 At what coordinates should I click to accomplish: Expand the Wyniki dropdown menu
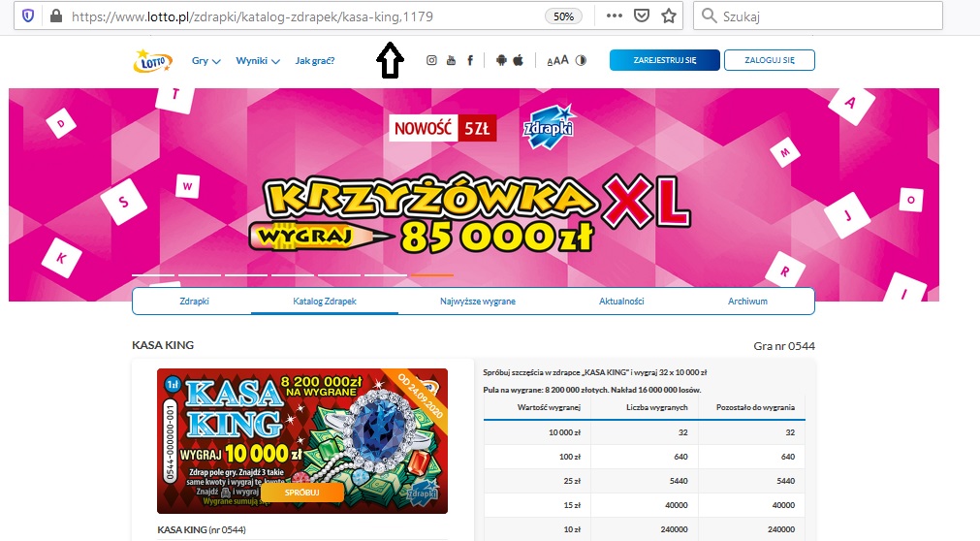tap(262, 60)
